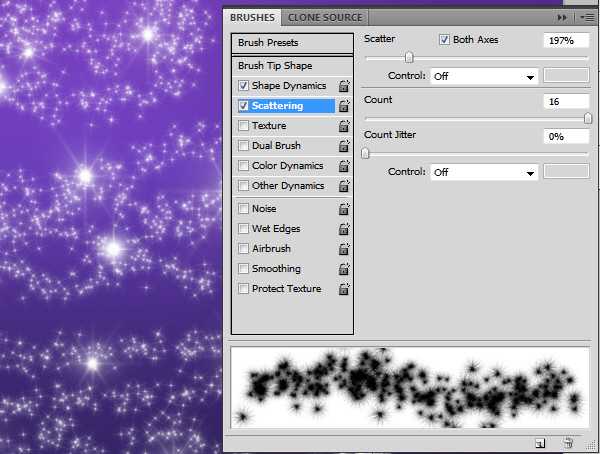600x454 pixels.
Task: Turn on the Airbrush checkbox
Action: point(244,249)
